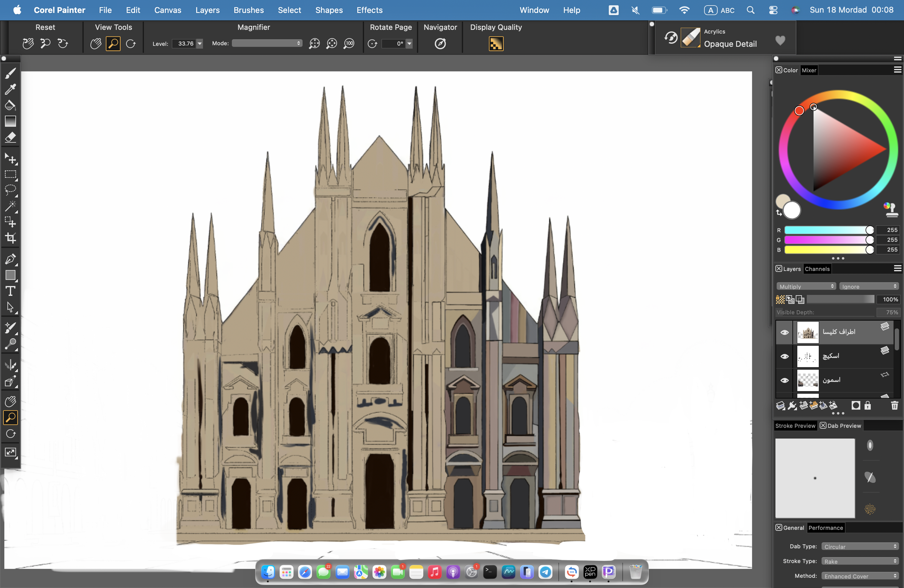Open the Stroke Type Rake dropdown

860,561
